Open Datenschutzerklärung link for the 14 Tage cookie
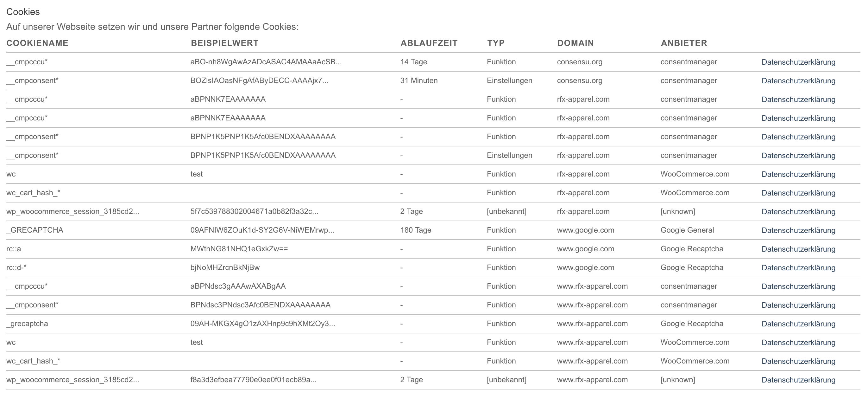The width and height of the screenshot is (868, 405). point(798,62)
